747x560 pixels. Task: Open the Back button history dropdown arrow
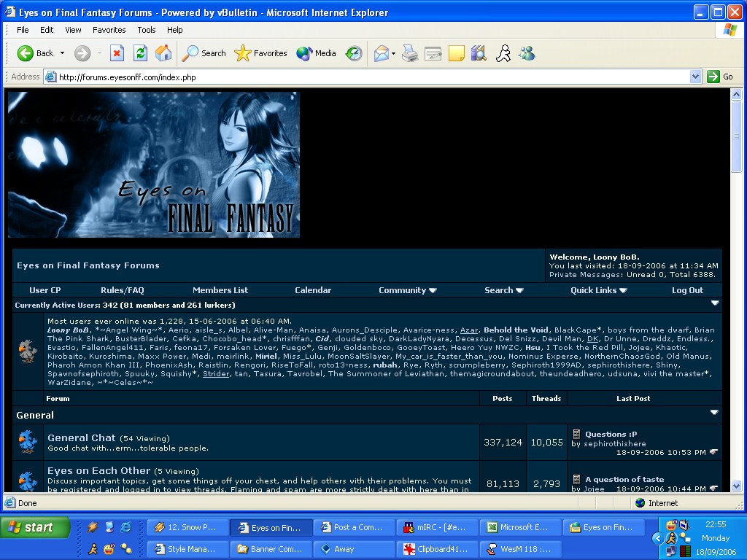coord(62,52)
